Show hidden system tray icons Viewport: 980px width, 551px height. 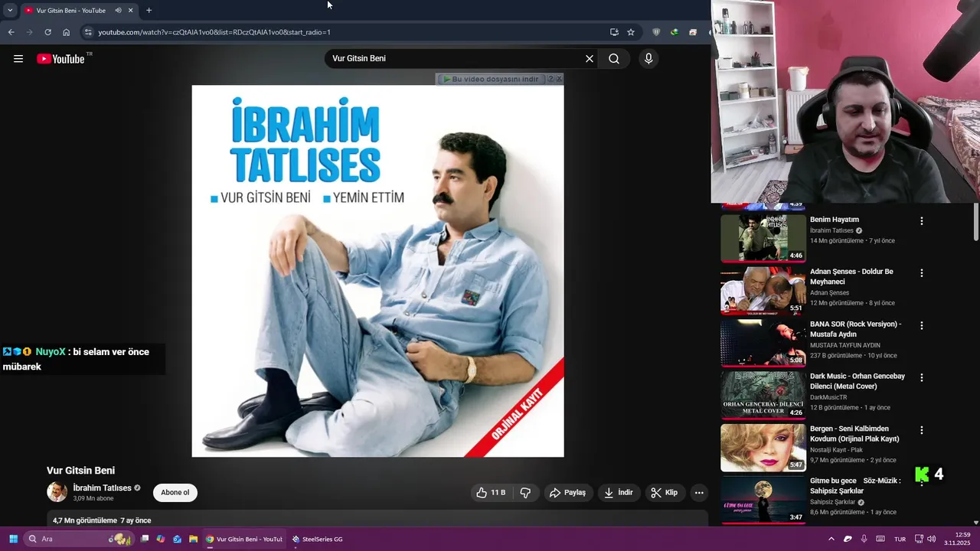tap(831, 539)
